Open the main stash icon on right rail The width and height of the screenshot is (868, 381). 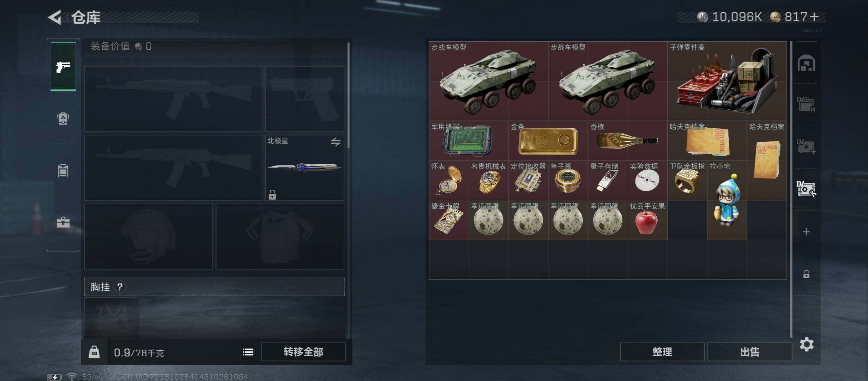pyautogui.click(x=806, y=63)
